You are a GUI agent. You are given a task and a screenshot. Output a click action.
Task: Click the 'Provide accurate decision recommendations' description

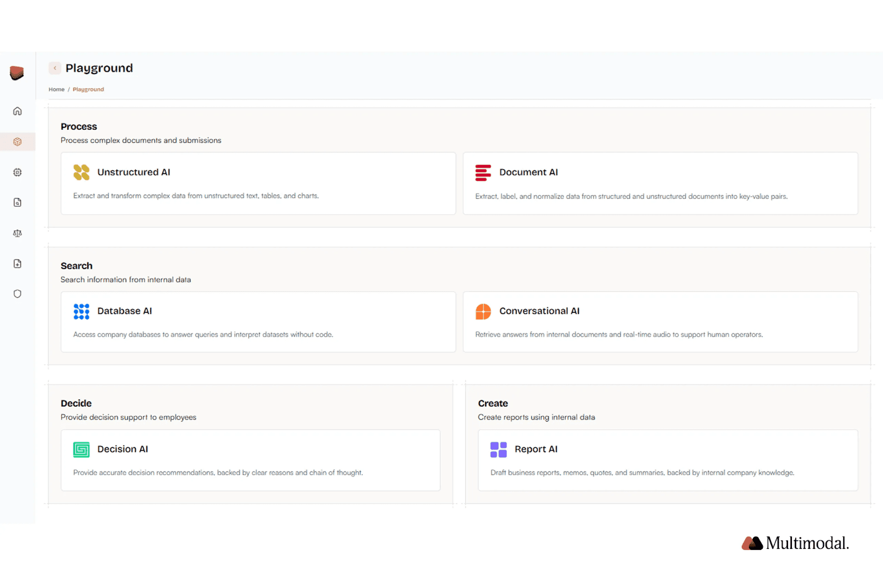coord(218,473)
